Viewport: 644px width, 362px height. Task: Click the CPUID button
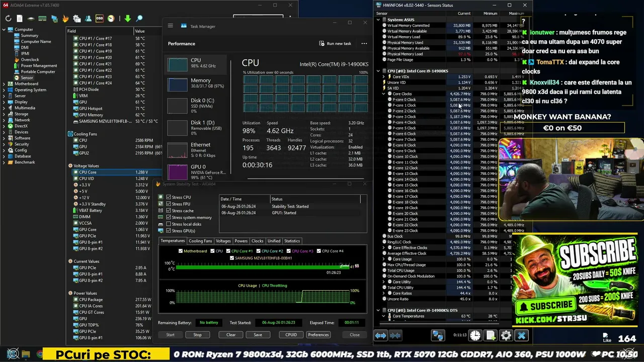[x=291, y=335]
